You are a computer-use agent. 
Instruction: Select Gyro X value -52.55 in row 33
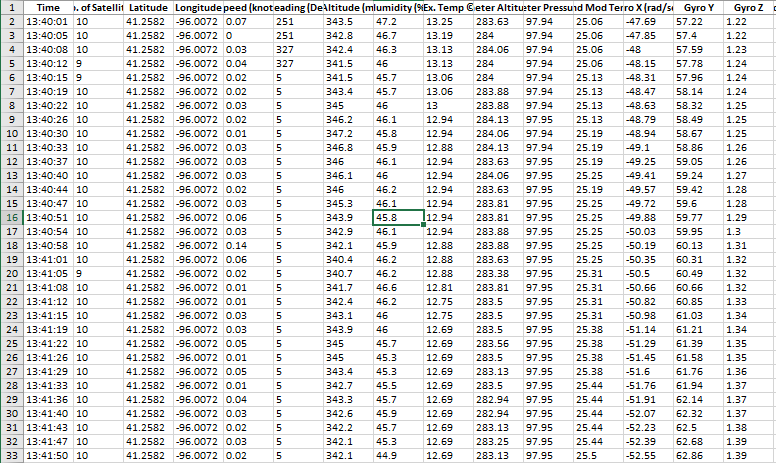638,455
